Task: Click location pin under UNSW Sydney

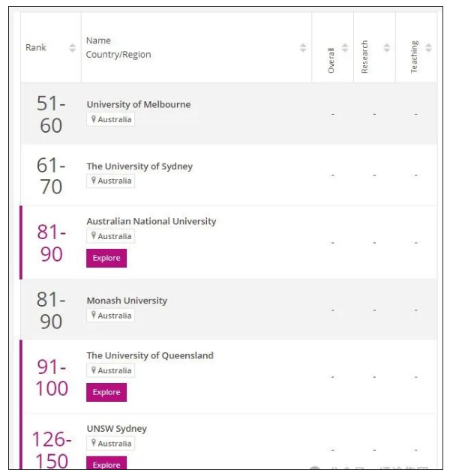Action: tap(94, 443)
